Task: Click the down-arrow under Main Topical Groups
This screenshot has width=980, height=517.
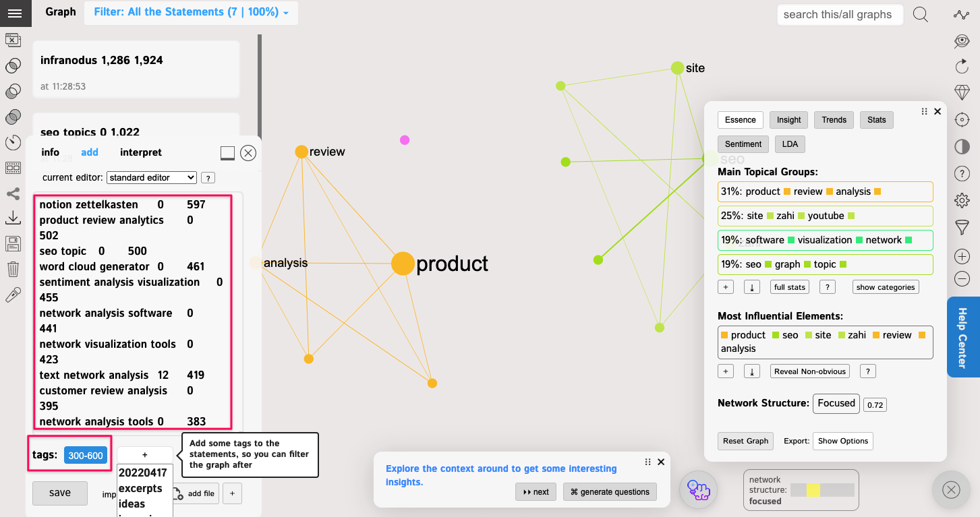Action: pyautogui.click(x=752, y=287)
